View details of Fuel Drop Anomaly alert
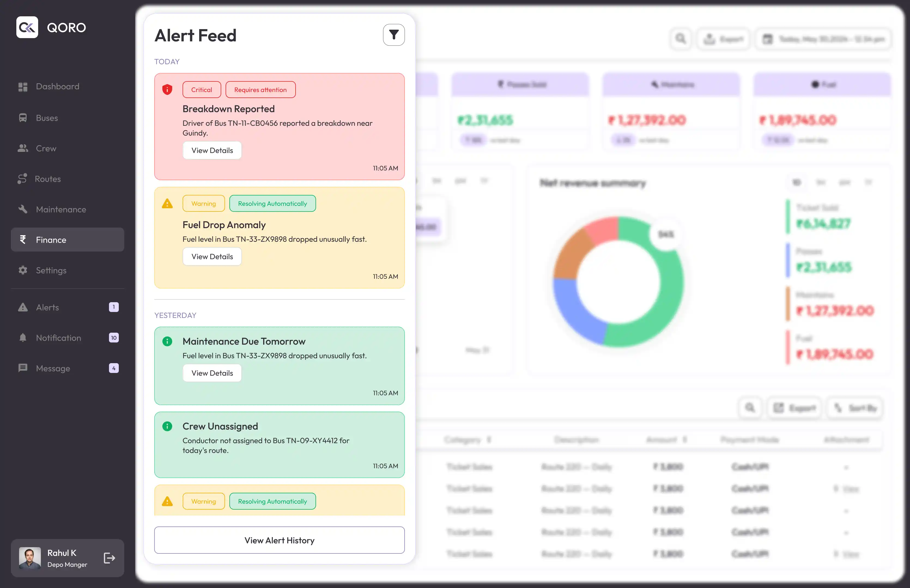The height and width of the screenshot is (588, 910). [x=212, y=257]
